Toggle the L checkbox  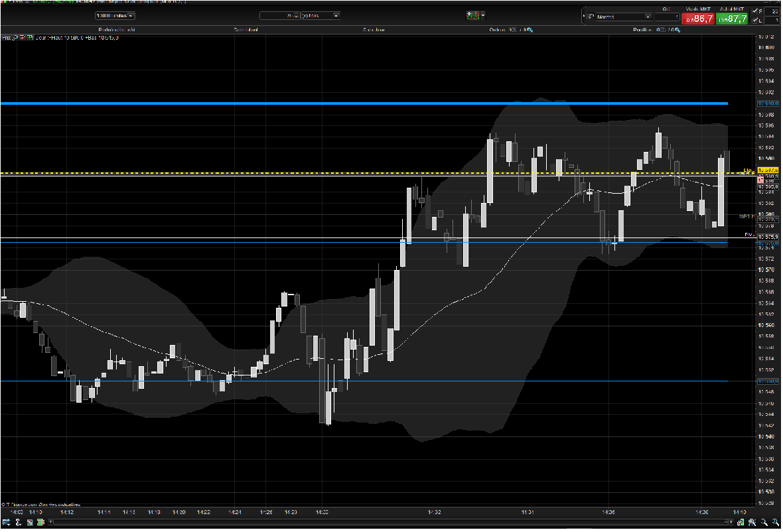click(x=756, y=21)
